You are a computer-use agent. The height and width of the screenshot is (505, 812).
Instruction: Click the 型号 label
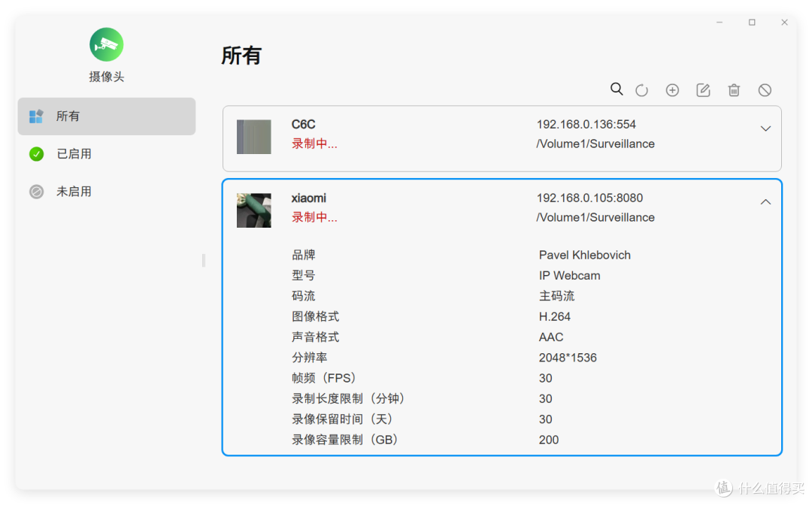[x=304, y=276]
